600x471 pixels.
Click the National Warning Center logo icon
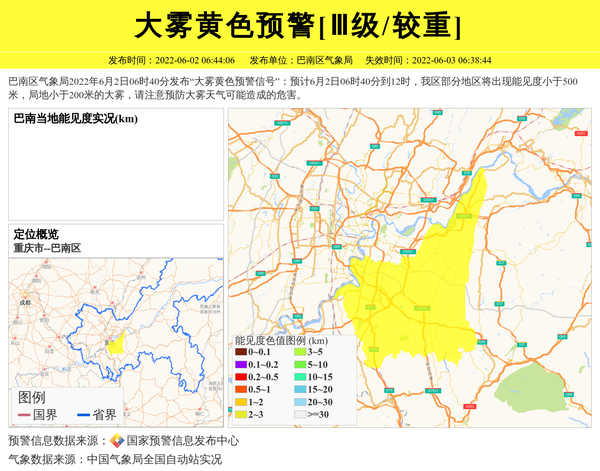coord(117,441)
